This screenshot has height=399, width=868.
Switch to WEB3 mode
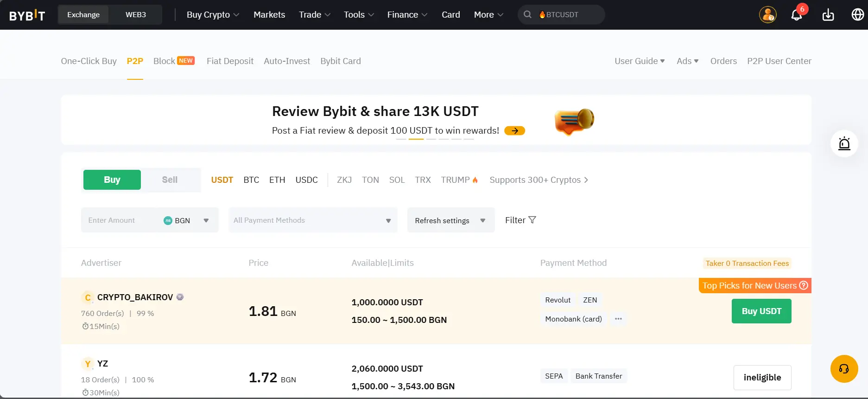[136, 15]
